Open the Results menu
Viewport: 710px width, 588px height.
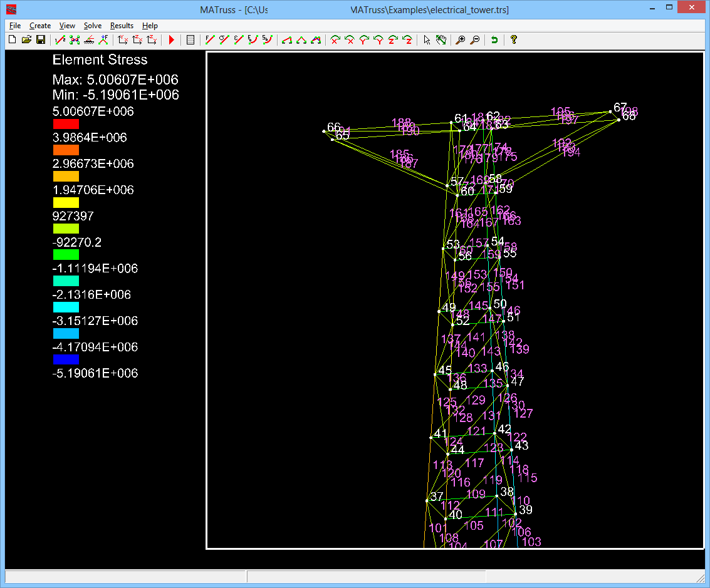click(122, 26)
